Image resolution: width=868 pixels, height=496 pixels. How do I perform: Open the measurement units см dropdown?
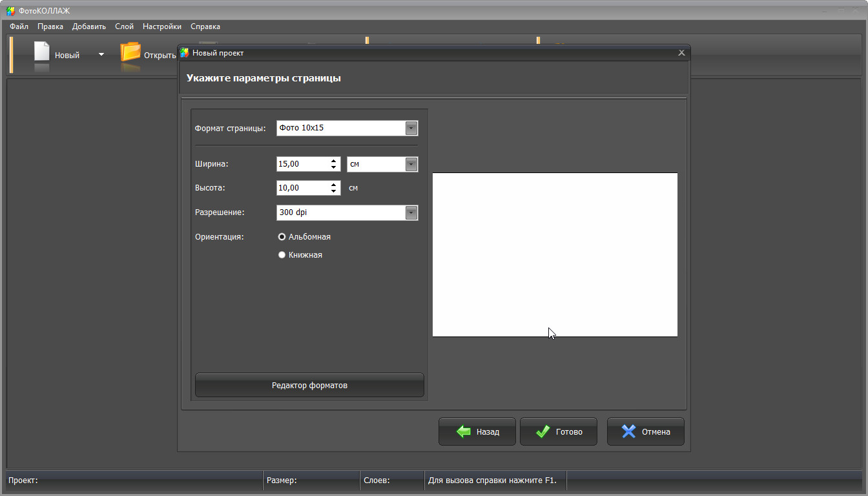(411, 164)
